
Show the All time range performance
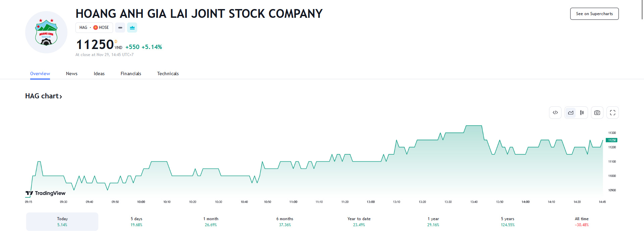pos(582,222)
